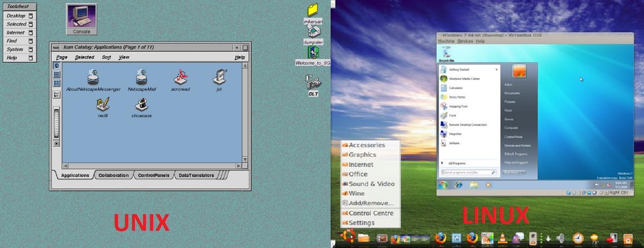Open the System menu in Toolchest

click(x=19, y=49)
